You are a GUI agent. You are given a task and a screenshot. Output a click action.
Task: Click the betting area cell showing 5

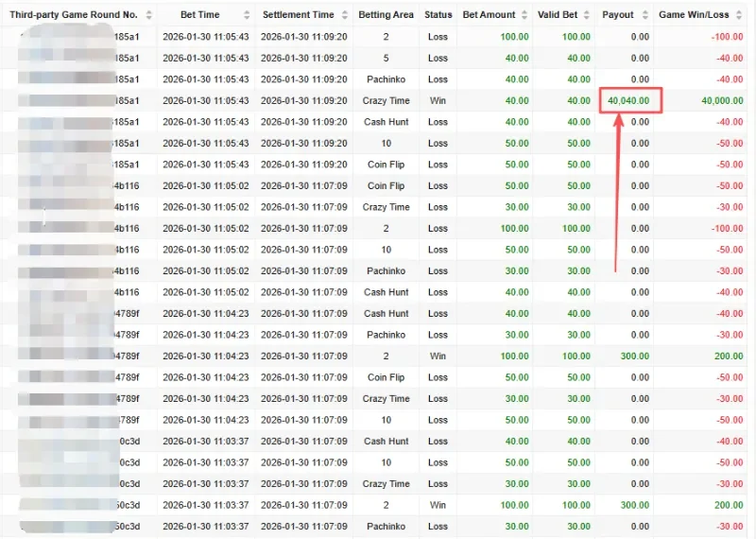pyautogui.click(x=386, y=58)
